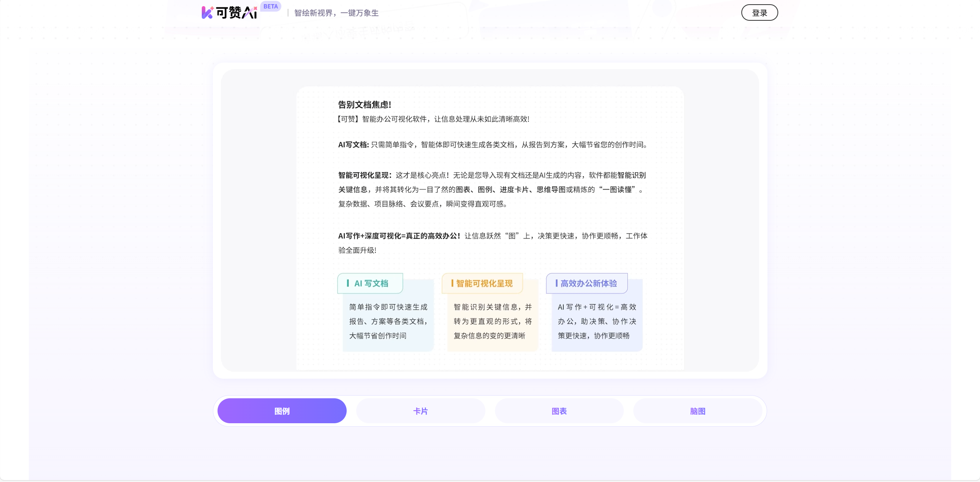Click the bold label 智能可视化呈现:
Screen dimensions: 980x482
365,175
